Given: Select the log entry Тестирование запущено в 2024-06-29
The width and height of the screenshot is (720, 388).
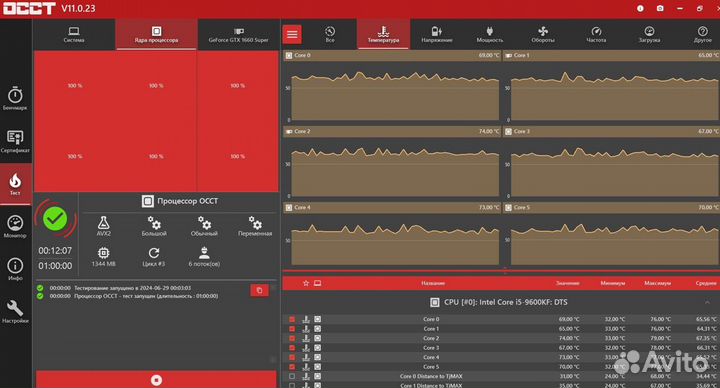Looking at the screenshot, I should (133, 288).
